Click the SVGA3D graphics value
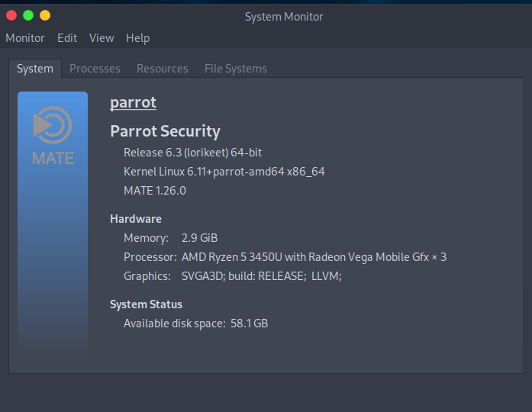The height and width of the screenshot is (412, 532). [262, 276]
